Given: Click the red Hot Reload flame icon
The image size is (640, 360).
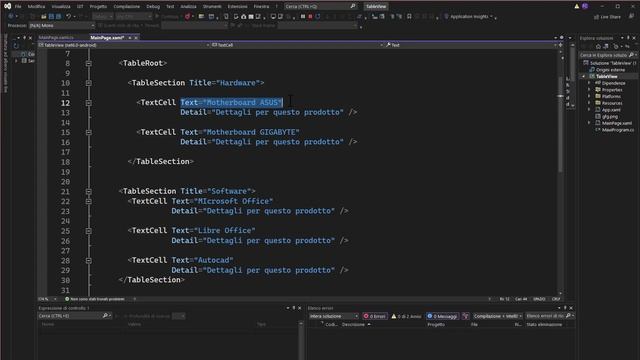Looking at the screenshot, I should [x=187, y=16].
